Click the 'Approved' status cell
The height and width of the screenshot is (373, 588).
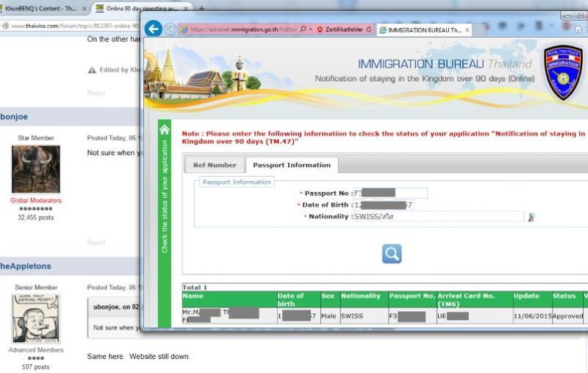(x=567, y=316)
